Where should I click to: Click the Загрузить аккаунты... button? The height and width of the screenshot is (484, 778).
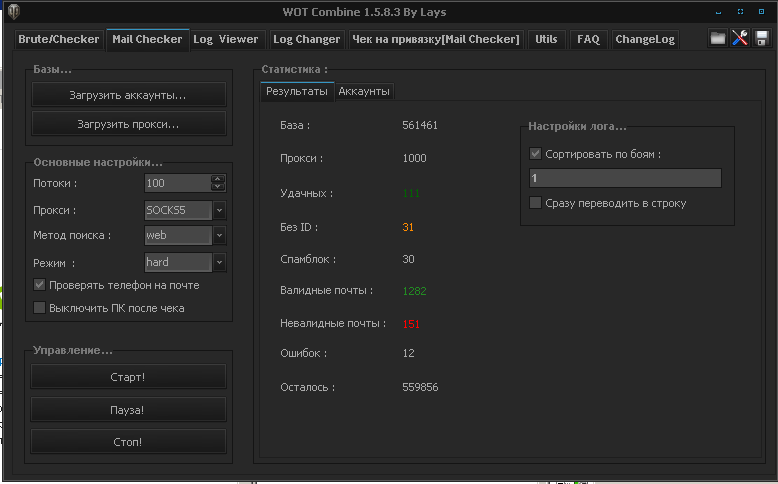[x=129, y=95]
